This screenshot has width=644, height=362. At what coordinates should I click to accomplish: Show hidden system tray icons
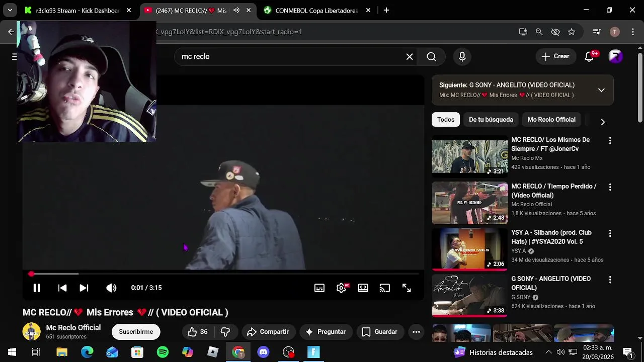coord(549,352)
